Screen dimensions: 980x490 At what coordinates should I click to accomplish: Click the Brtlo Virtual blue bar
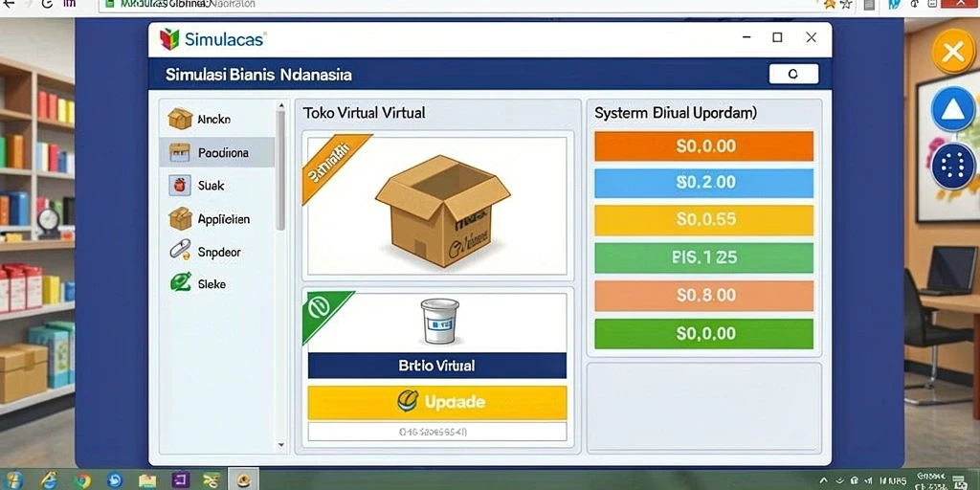point(436,366)
